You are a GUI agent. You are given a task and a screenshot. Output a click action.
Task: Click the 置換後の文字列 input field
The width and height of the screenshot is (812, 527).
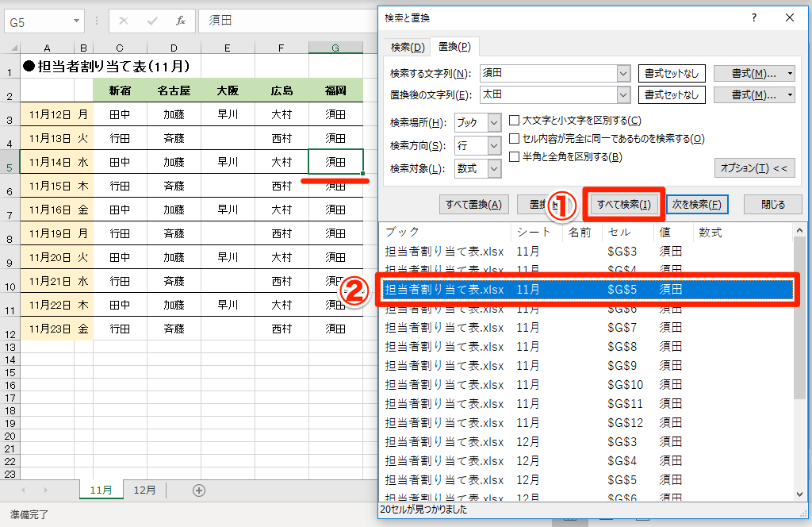pyautogui.click(x=549, y=94)
